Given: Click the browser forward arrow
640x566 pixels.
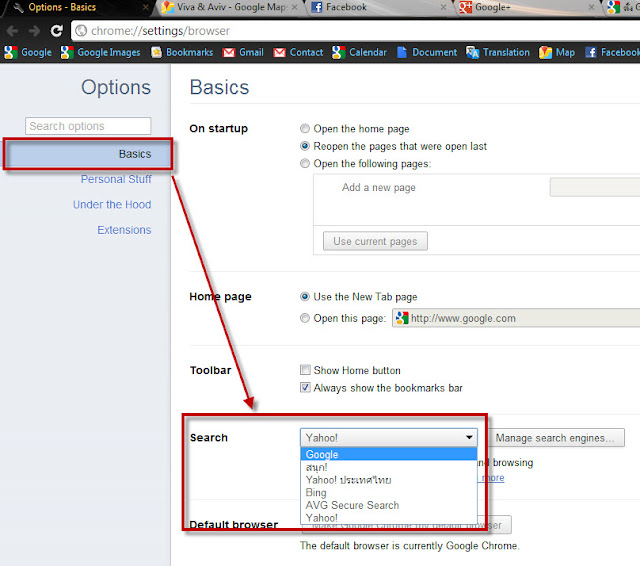Looking at the screenshot, I should click(x=34, y=31).
